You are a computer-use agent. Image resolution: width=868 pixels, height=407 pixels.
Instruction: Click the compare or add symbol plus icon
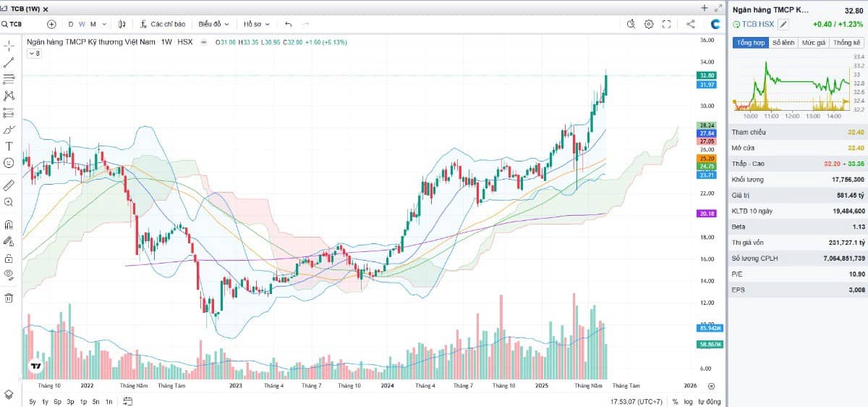pos(51,24)
